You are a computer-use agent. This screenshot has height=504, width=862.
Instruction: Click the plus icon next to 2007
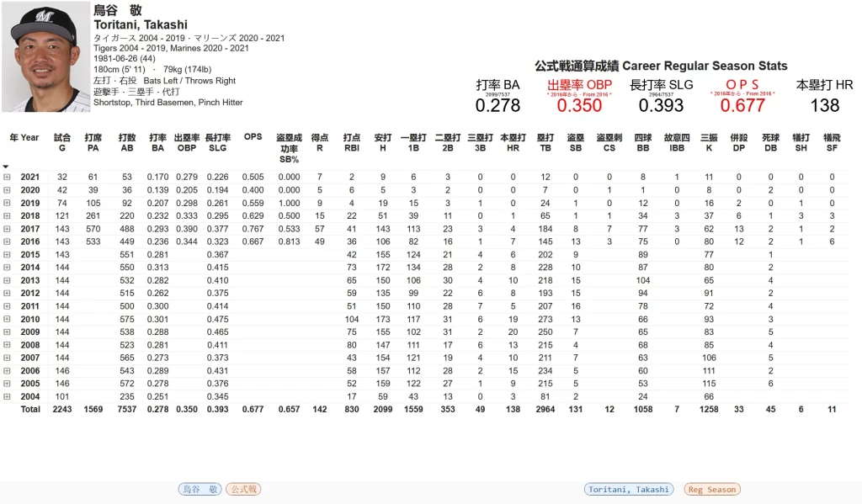(x=7, y=358)
